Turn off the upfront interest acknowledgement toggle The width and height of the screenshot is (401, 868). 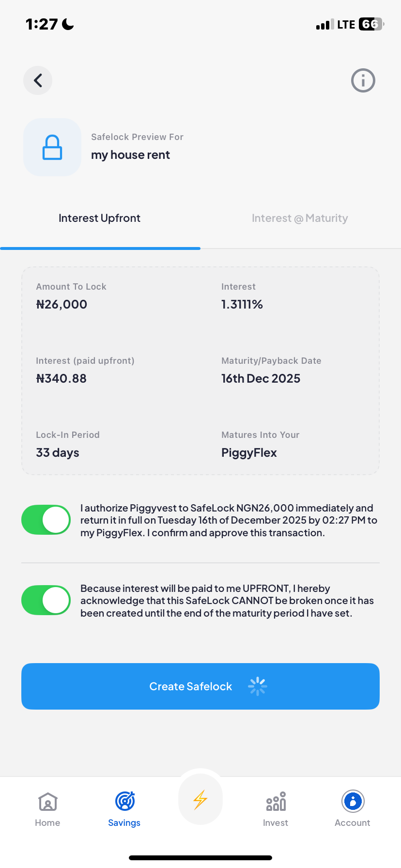46,600
